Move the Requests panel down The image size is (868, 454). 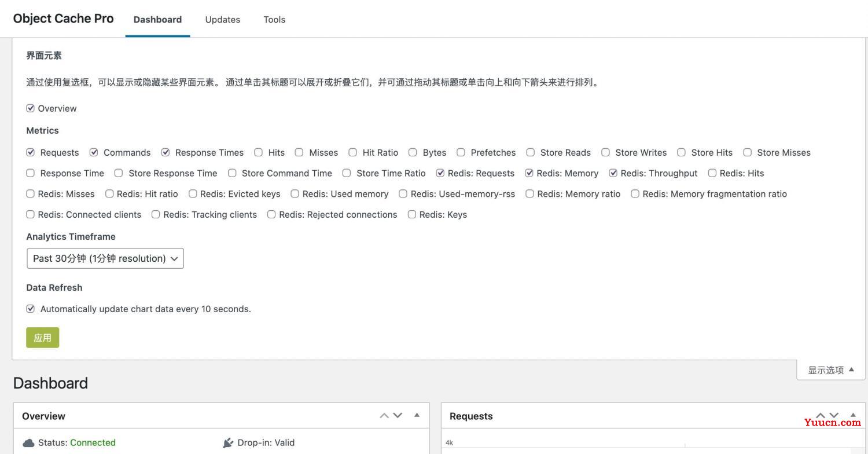(834, 415)
